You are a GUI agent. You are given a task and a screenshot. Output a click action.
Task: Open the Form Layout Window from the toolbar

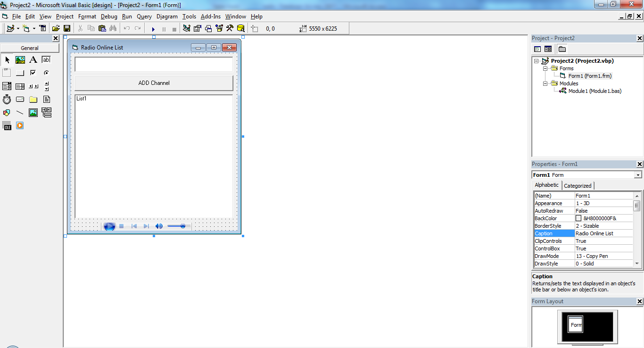tap(207, 29)
